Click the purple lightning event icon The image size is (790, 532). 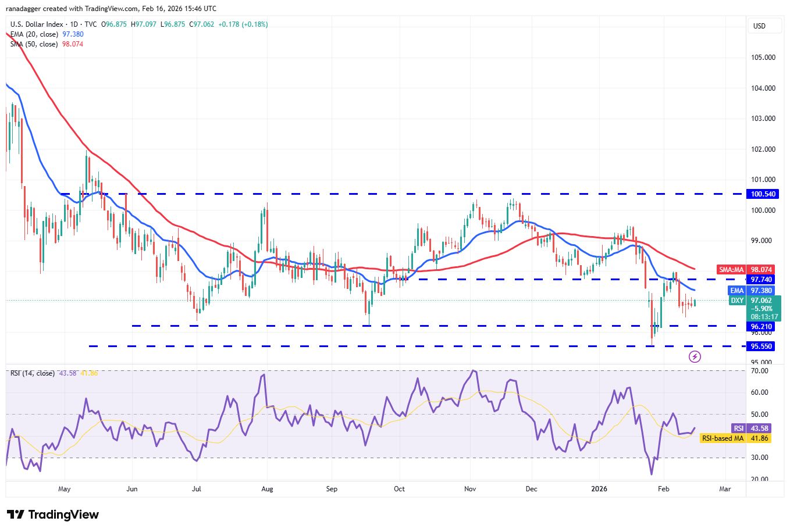695,356
